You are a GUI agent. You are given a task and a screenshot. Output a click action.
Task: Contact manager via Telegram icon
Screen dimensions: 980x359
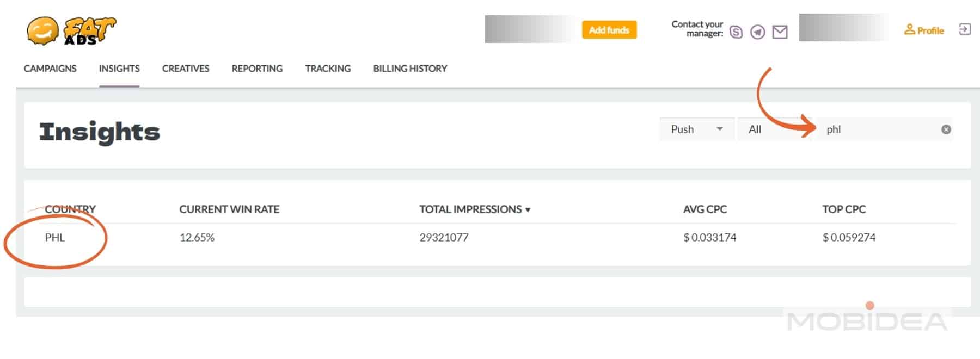pyautogui.click(x=757, y=33)
